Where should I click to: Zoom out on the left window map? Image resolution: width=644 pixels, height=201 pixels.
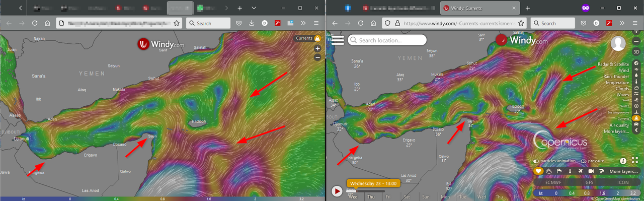tap(317, 57)
